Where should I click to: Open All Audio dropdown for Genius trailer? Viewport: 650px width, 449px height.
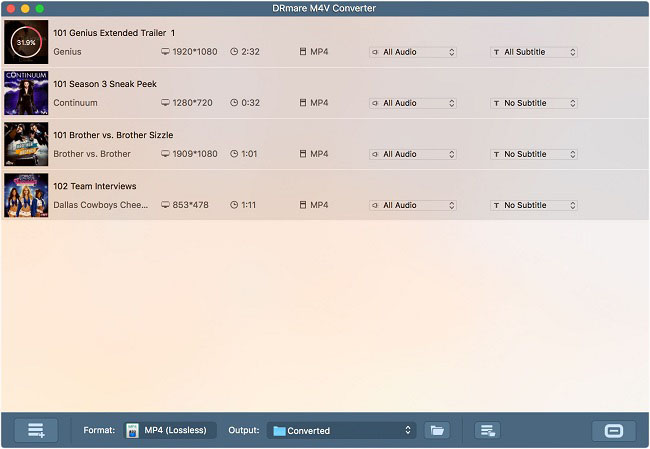[413, 52]
